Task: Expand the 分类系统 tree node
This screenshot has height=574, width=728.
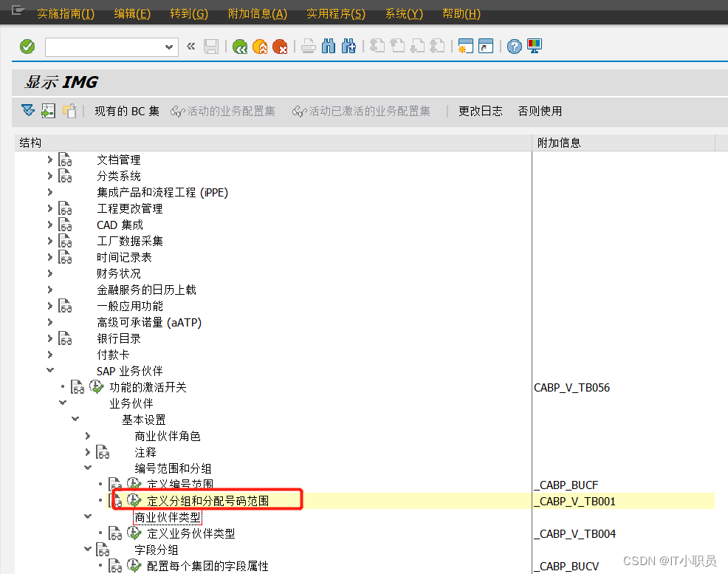Action: [x=50, y=176]
